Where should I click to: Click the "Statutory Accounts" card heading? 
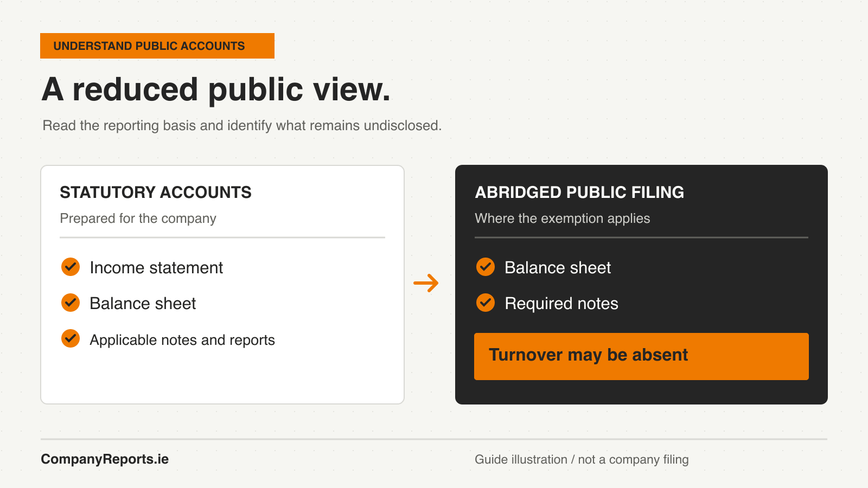click(x=156, y=192)
